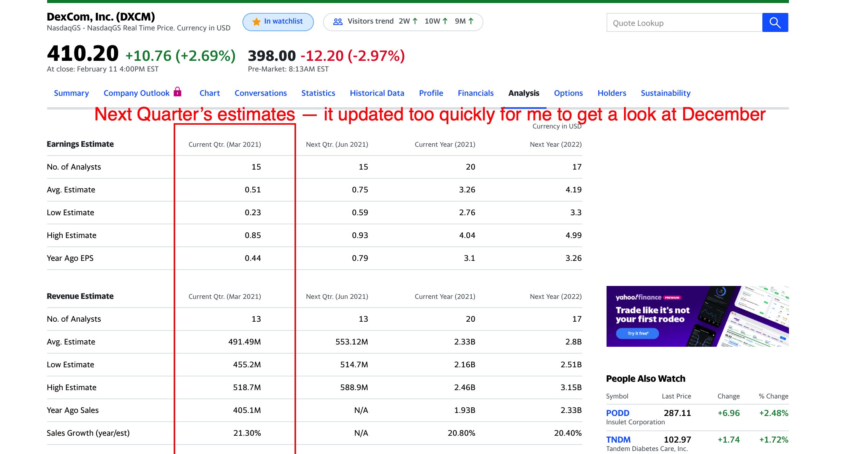Open the Financials tab
Screen dimensions: 868x454
(476, 93)
